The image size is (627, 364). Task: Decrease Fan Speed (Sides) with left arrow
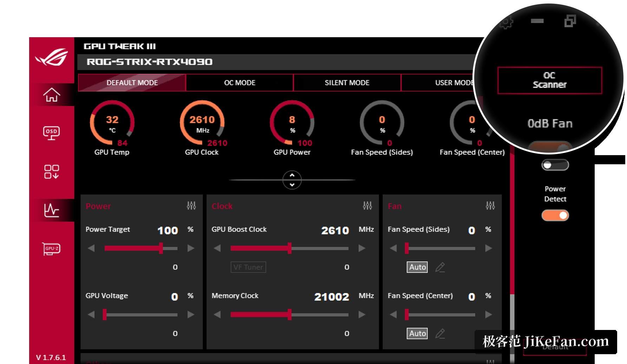coord(393,248)
